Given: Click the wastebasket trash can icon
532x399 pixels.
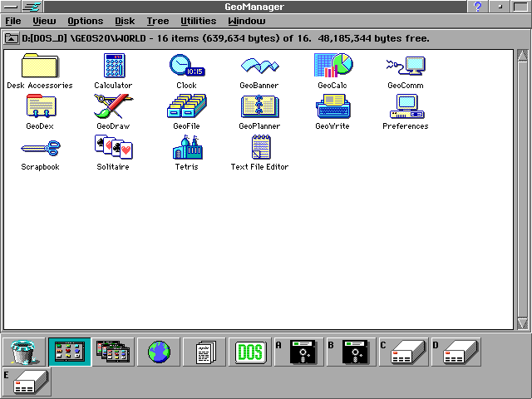Looking at the screenshot, I should (23, 352).
